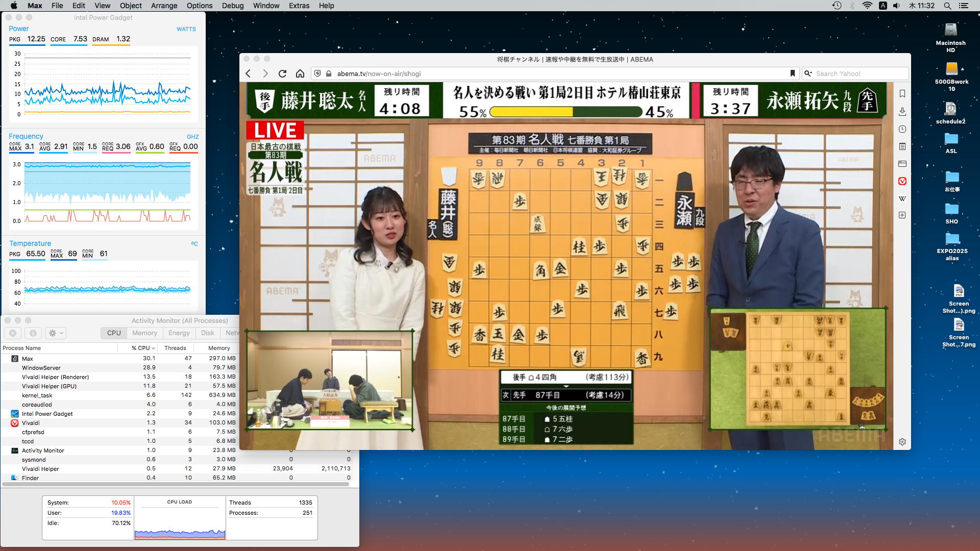Viewport: 980px width, 551px height.
Task: Open Vivaldi Downloads panel icon
Action: 902,111
